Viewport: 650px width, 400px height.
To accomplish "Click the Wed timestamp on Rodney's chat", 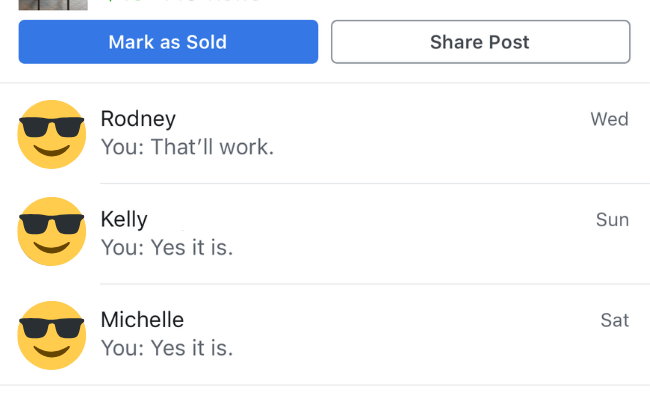I will point(609,120).
